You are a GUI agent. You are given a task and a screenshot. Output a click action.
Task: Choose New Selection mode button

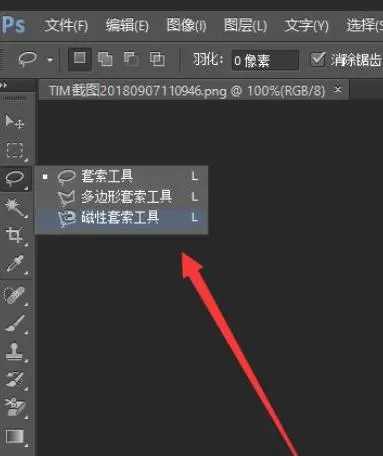pyautogui.click(x=80, y=59)
